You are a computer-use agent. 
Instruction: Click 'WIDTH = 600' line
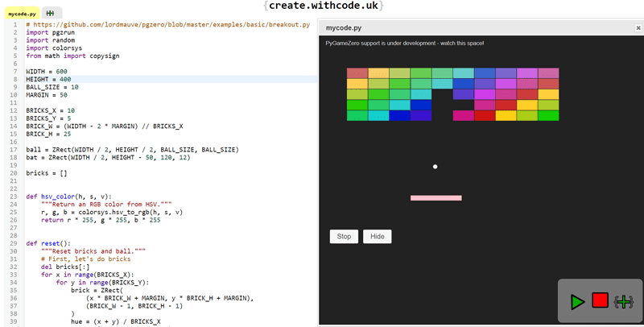click(47, 72)
